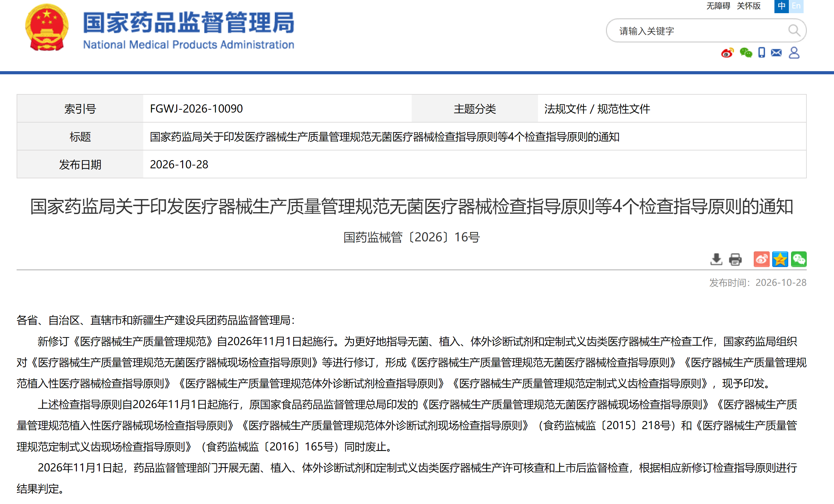The image size is (834, 504).
Task: Click paragraph starting 新修订《医疗器械生产质量管理规范》
Action: point(412,362)
